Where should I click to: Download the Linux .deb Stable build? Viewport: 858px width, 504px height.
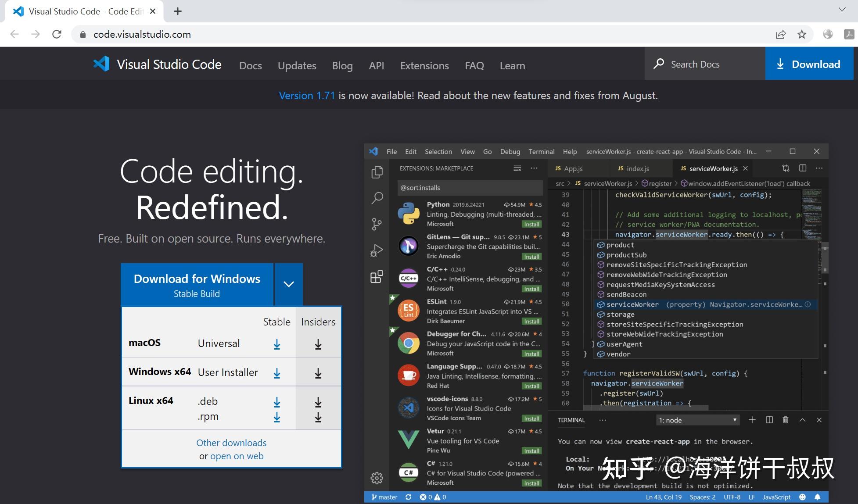[x=276, y=402]
